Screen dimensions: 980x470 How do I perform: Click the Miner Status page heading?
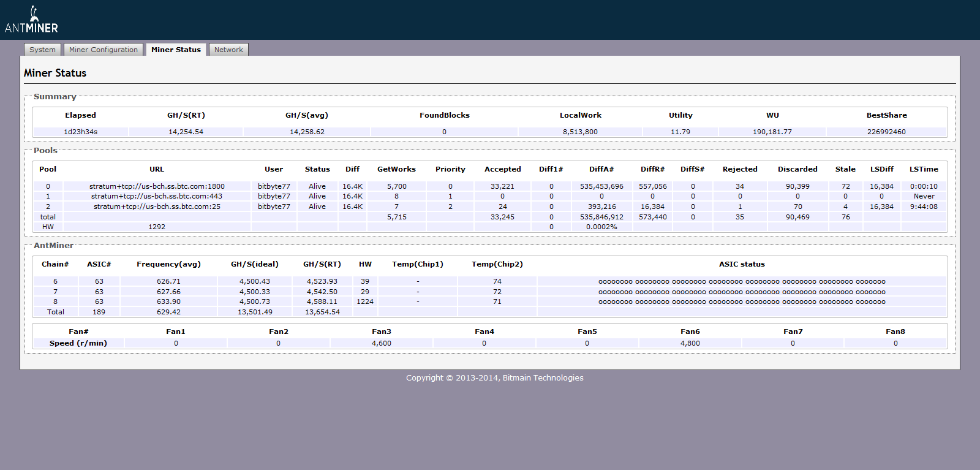(x=55, y=73)
